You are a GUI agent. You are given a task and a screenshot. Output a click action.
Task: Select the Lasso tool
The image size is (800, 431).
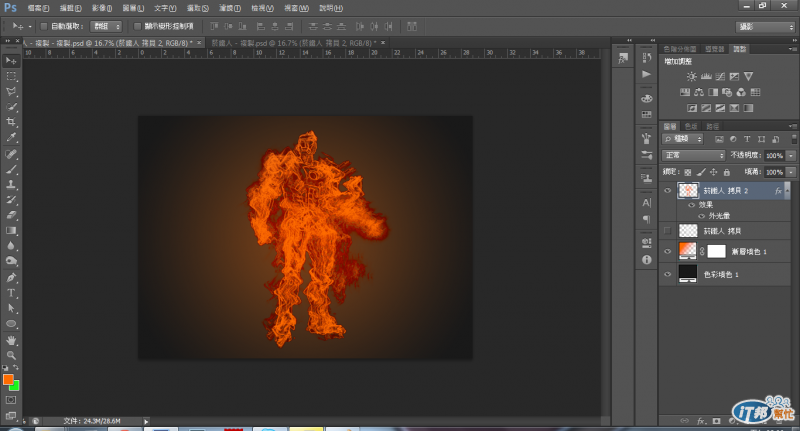point(11,92)
